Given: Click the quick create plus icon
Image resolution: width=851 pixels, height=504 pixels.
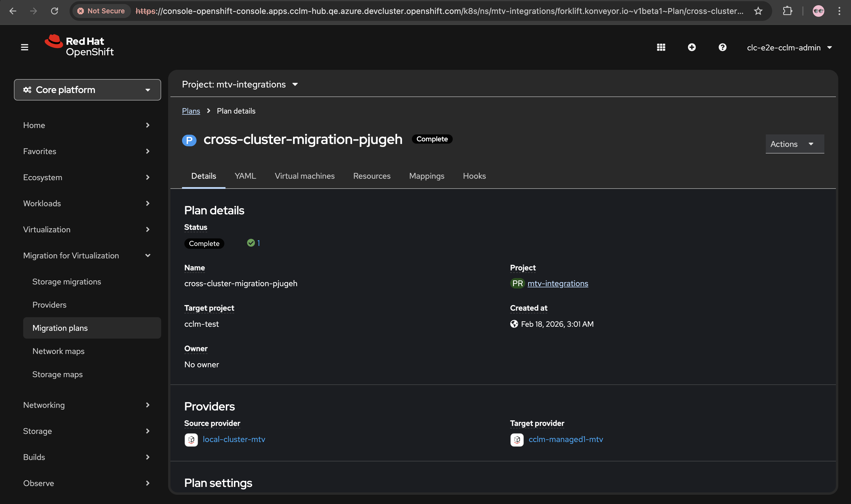Looking at the screenshot, I should tap(692, 47).
